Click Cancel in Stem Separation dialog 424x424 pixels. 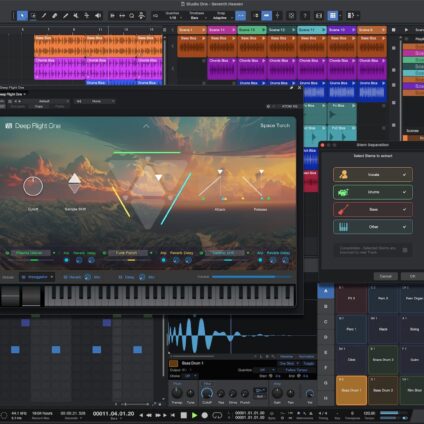pos(386,276)
